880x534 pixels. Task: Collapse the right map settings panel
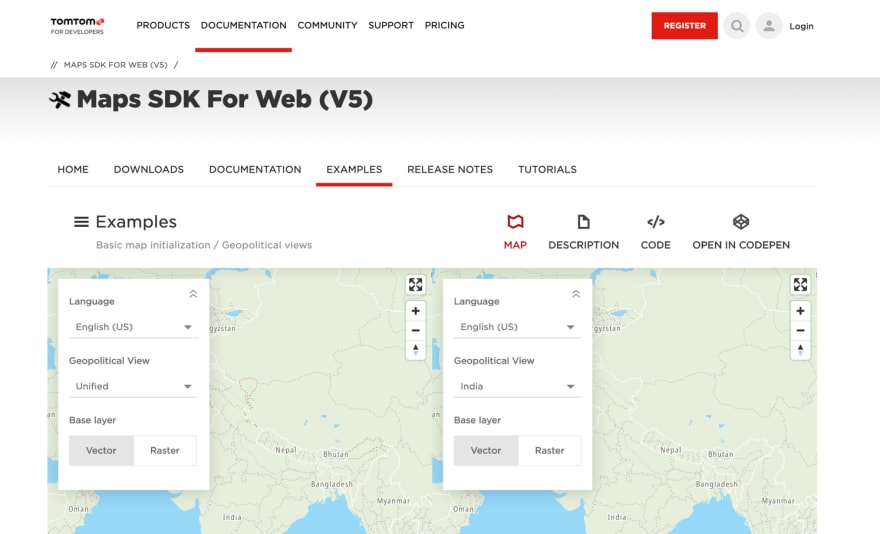[576, 294]
